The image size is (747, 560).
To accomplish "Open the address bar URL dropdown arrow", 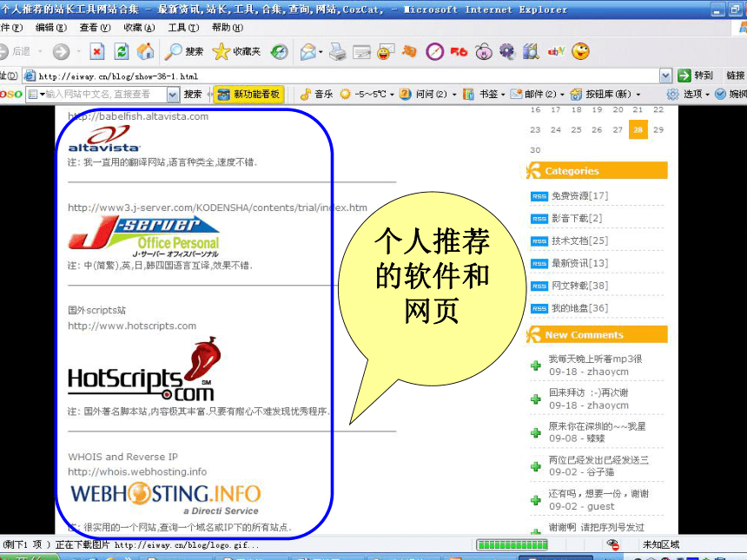I will [x=665, y=76].
